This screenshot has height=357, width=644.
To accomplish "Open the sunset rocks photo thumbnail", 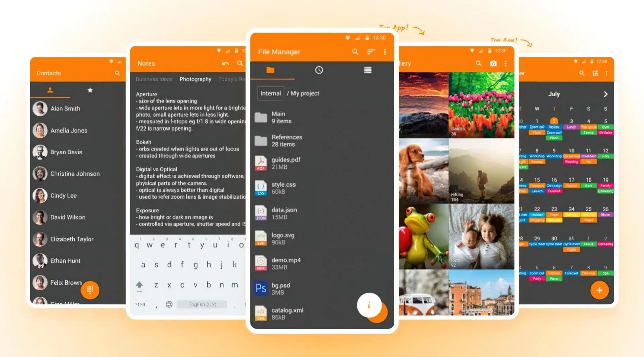I will coord(424,105).
